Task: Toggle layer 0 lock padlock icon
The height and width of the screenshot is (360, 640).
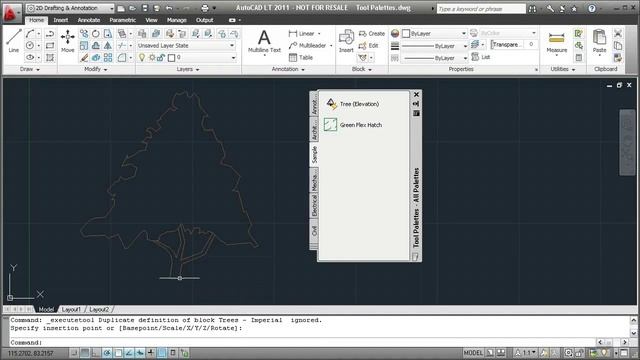Action: point(161,58)
